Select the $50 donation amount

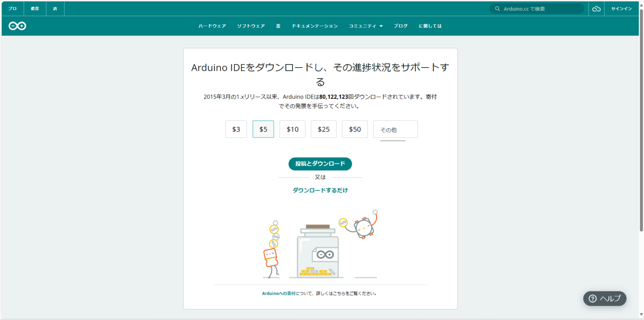[x=355, y=129]
